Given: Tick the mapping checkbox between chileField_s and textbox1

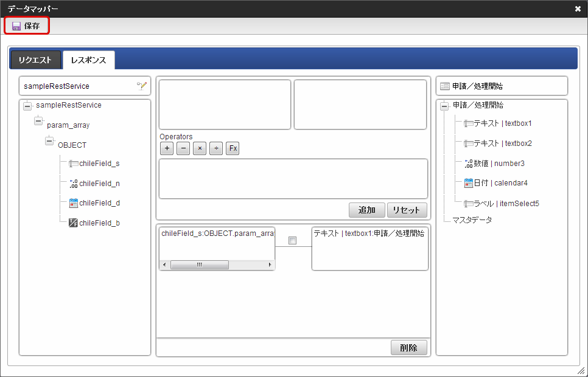Looking at the screenshot, I should pyautogui.click(x=293, y=241).
